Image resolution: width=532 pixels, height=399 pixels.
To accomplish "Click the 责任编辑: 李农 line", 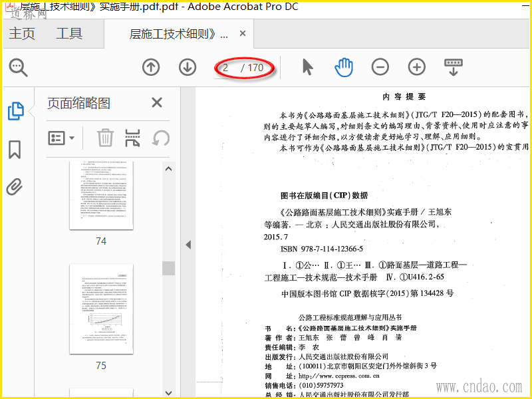I will coord(292,347).
